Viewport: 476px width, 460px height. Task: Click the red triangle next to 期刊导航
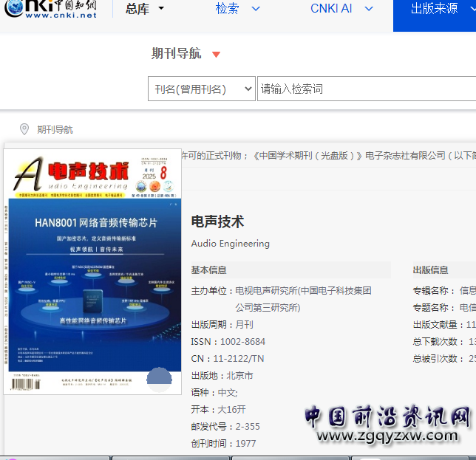point(216,54)
